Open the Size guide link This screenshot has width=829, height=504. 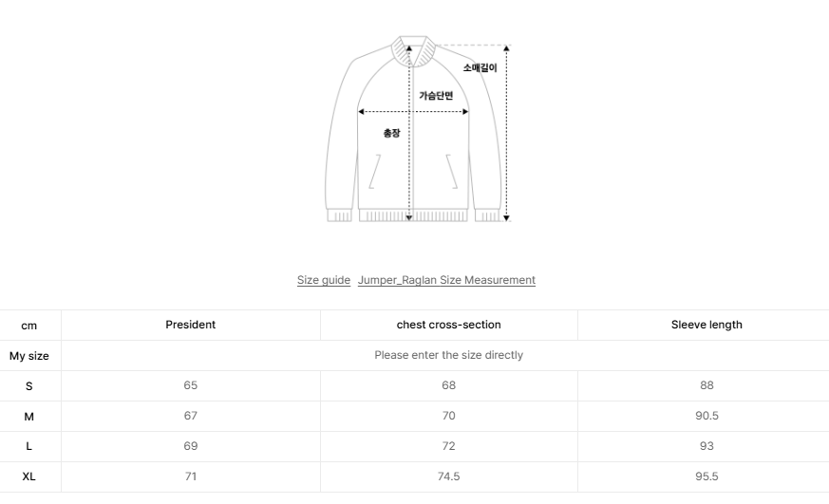tap(324, 280)
